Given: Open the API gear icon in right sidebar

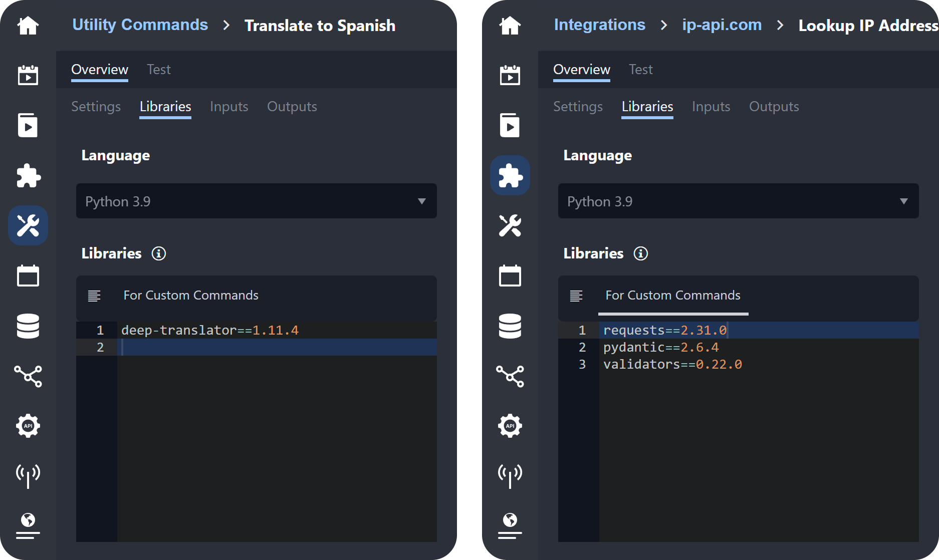Looking at the screenshot, I should 510,426.
